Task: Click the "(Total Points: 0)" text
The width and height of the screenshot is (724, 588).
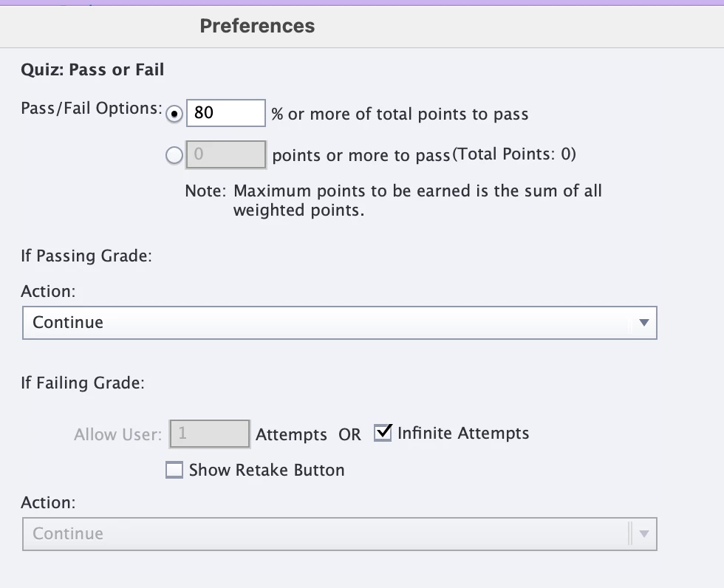Action: coord(514,154)
